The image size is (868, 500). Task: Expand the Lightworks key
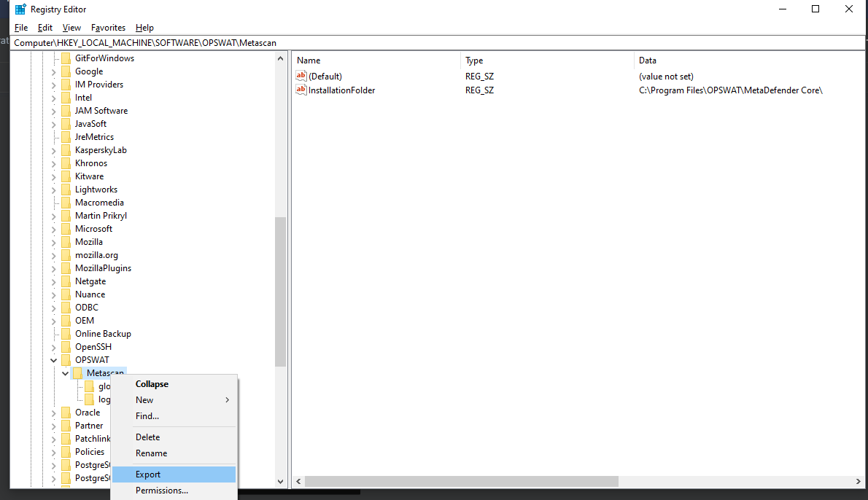(x=54, y=190)
